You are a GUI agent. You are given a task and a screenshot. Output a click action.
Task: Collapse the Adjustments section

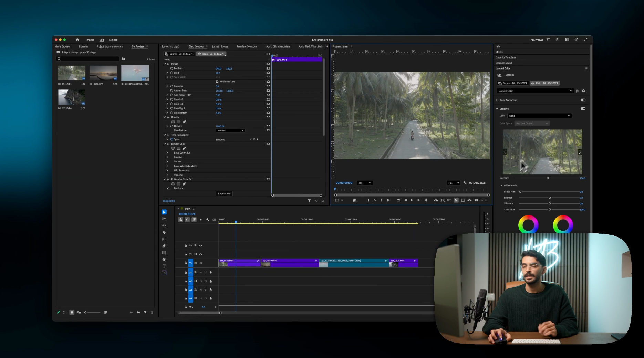coord(501,185)
